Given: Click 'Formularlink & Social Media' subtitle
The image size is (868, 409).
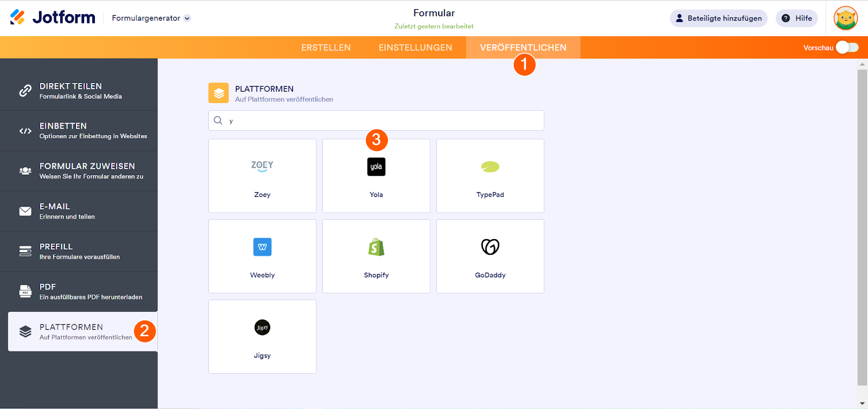Looking at the screenshot, I should coord(81,97).
